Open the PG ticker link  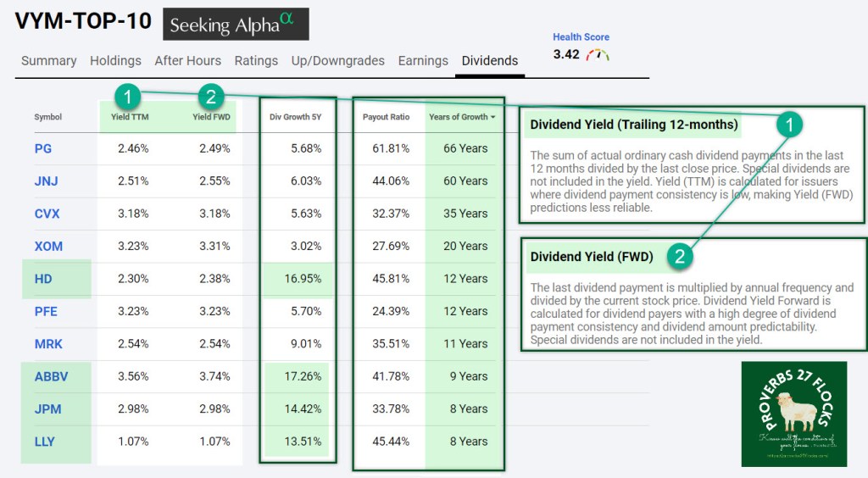point(43,148)
